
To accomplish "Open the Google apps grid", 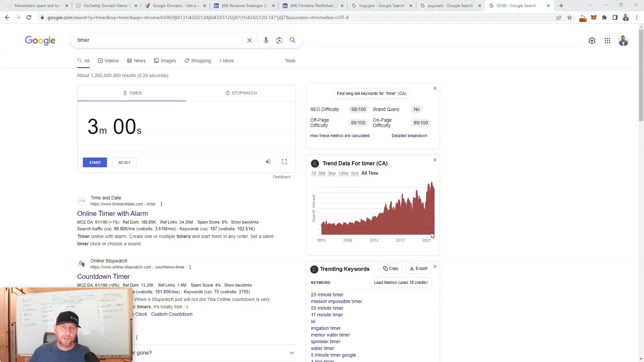I will click(x=607, y=40).
